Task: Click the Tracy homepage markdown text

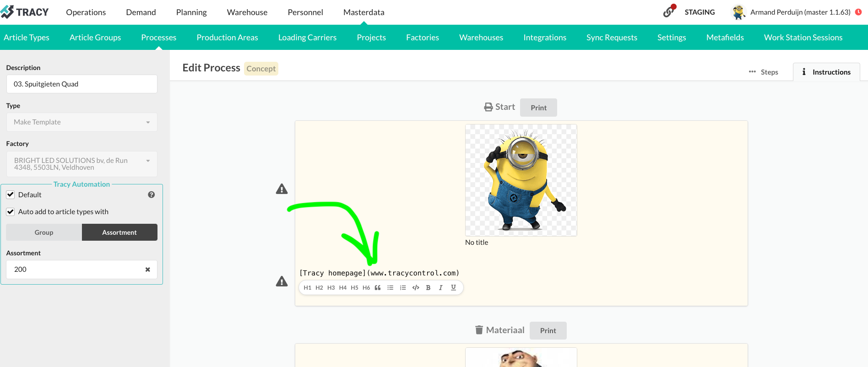Action: (379, 273)
